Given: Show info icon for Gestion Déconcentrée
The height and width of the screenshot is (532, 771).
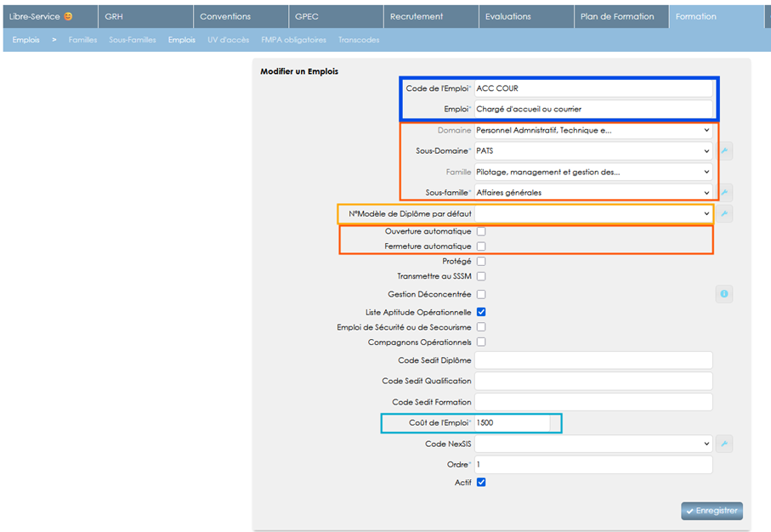Looking at the screenshot, I should [723, 293].
